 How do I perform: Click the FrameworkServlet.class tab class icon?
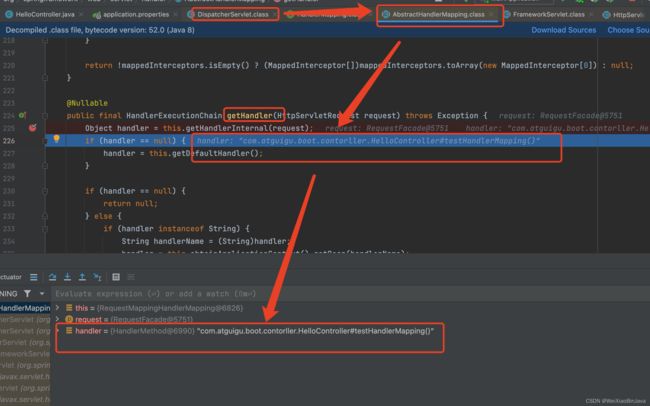pyautogui.click(x=507, y=15)
